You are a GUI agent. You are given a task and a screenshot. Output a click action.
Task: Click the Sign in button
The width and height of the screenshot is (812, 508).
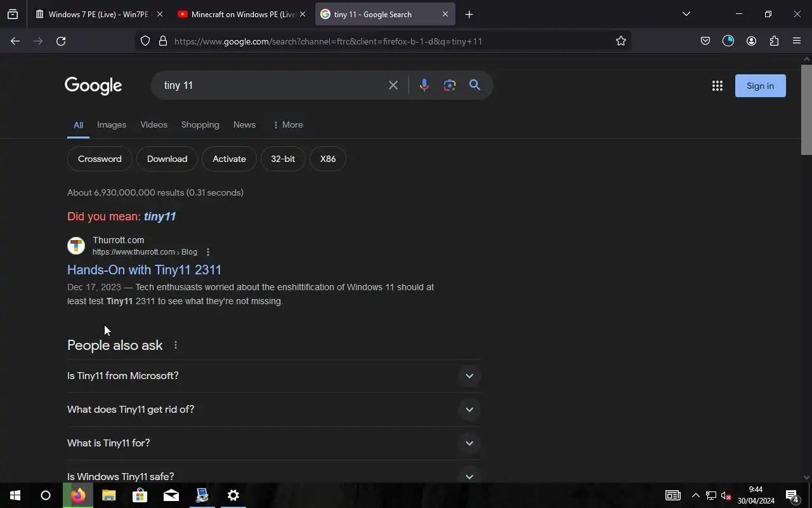pos(760,86)
